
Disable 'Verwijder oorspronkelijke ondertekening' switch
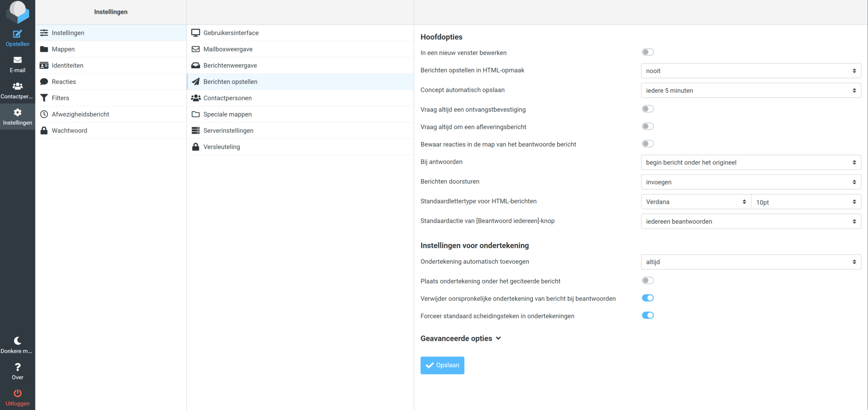(x=647, y=298)
